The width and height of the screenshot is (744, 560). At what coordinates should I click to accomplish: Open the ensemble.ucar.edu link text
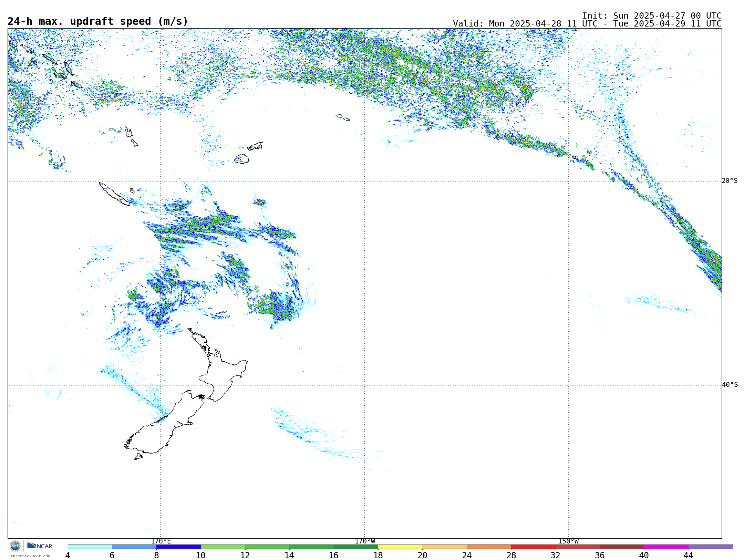coord(30,556)
